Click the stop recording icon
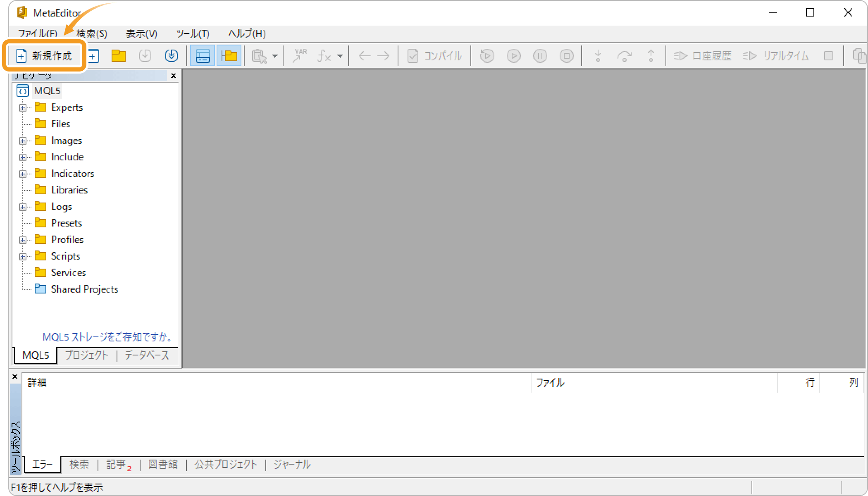 (x=566, y=55)
